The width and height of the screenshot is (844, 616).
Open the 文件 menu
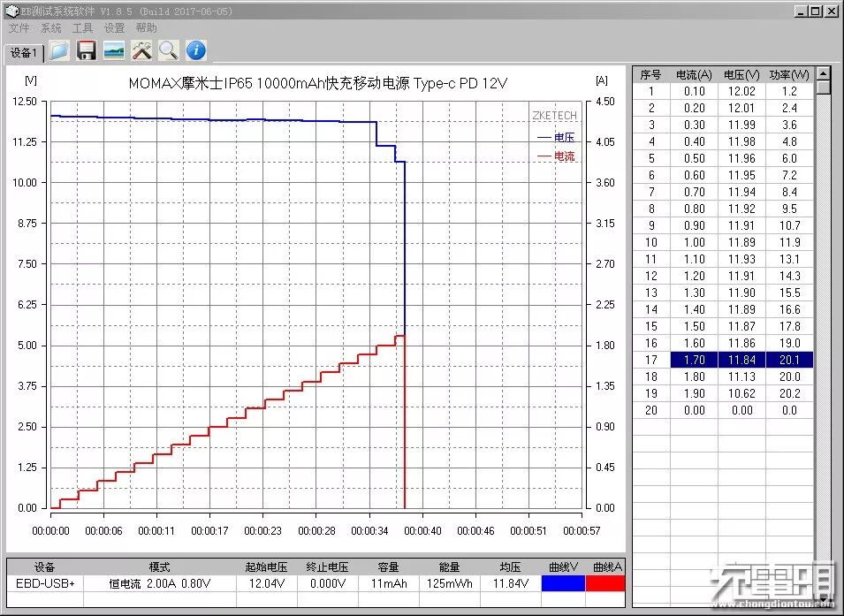pyautogui.click(x=19, y=28)
